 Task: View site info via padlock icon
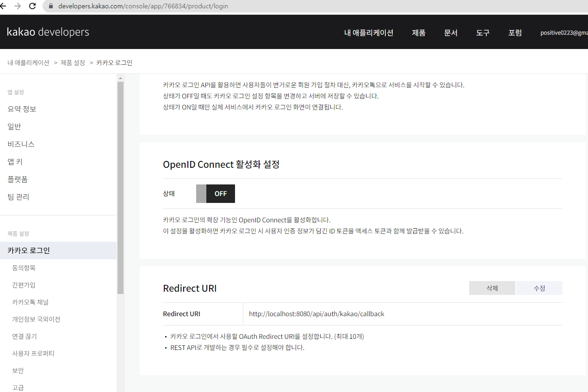[51, 6]
